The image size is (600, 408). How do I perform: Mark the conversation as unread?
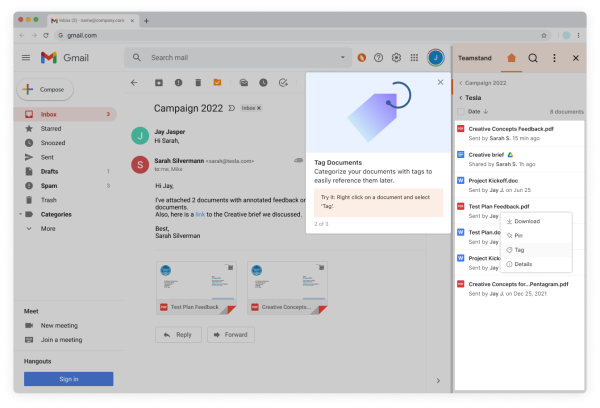click(244, 83)
